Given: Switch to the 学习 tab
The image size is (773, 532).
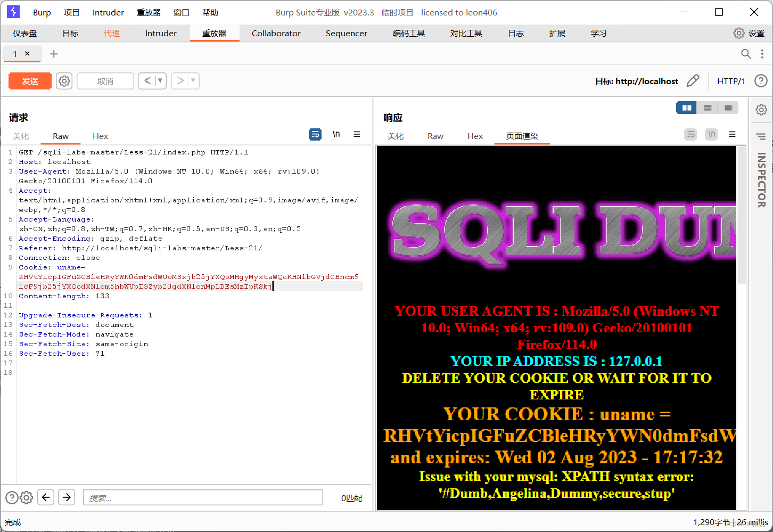Looking at the screenshot, I should pyautogui.click(x=599, y=33).
